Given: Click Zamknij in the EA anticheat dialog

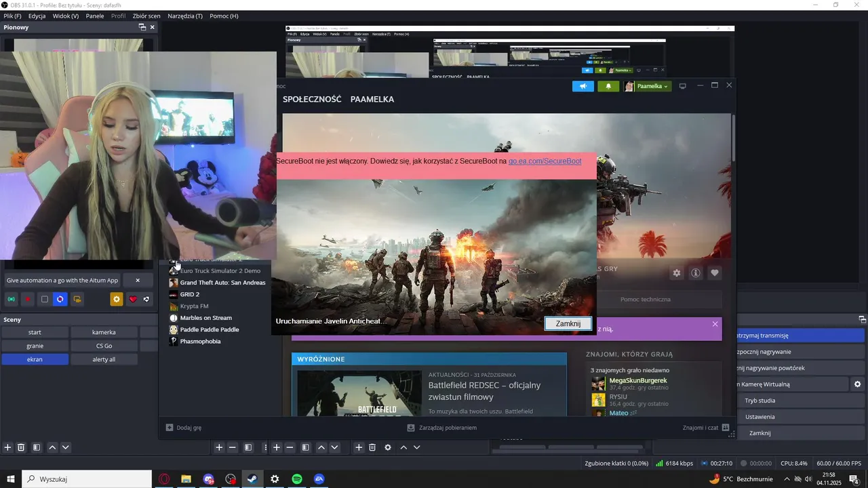Looking at the screenshot, I should coord(568,323).
